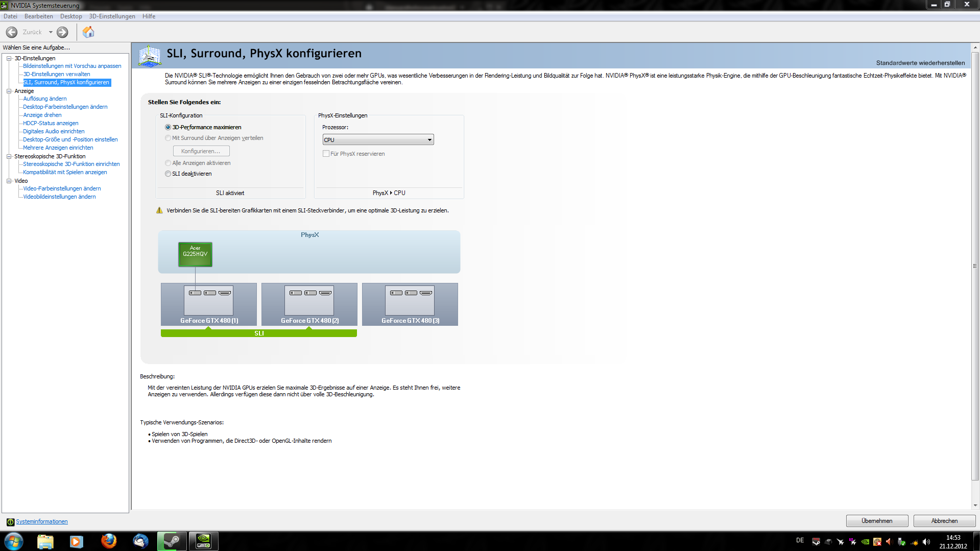980x551 pixels.
Task: Open Firefox from the taskbar
Action: [109, 541]
